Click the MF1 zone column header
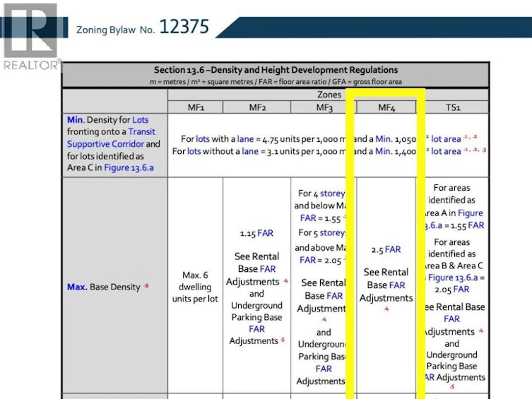532x399 pixels. pyautogui.click(x=196, y=107)
